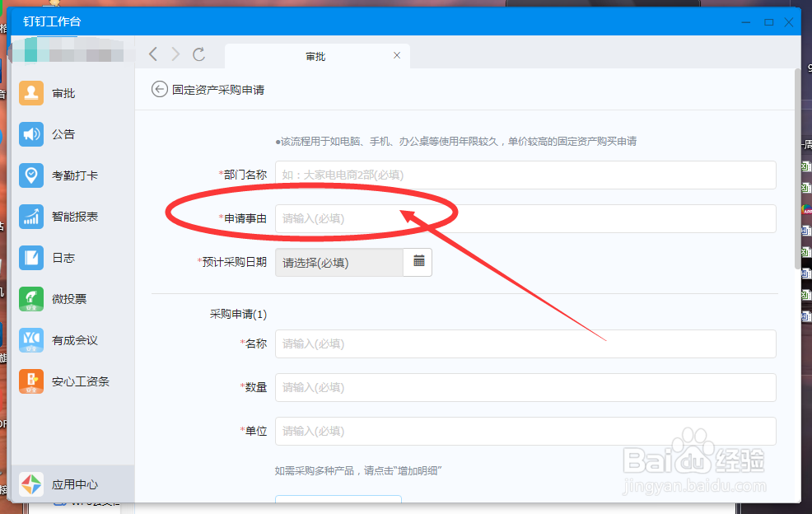
Task: Close the 审批 tab
Action: (x=397, y=55)
